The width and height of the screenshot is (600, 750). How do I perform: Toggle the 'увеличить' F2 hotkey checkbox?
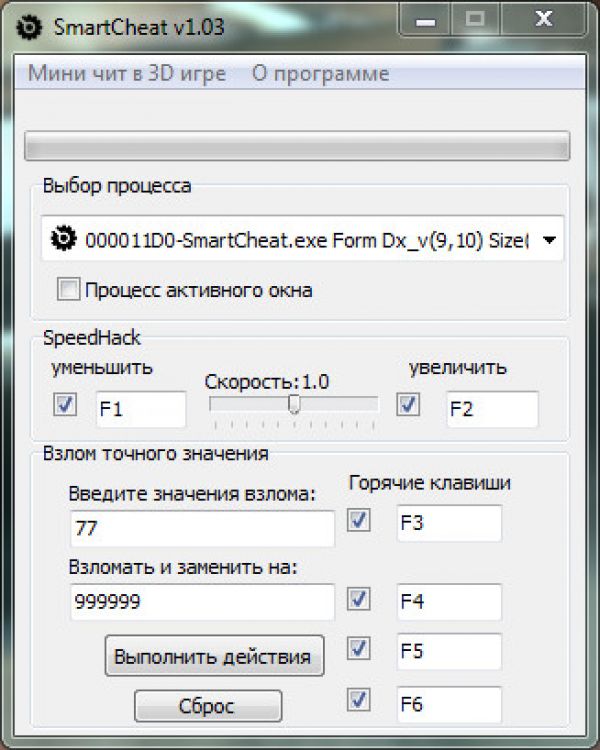[408, 405]
